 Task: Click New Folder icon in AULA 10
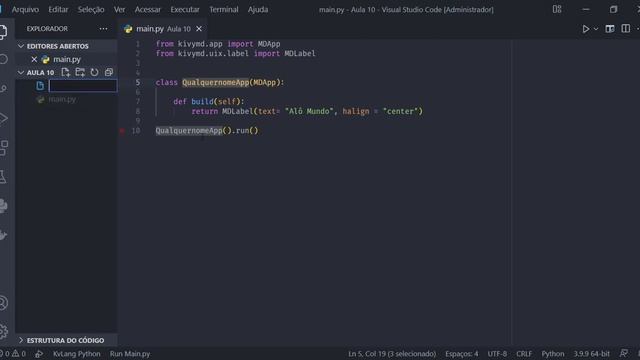point(80,73)
